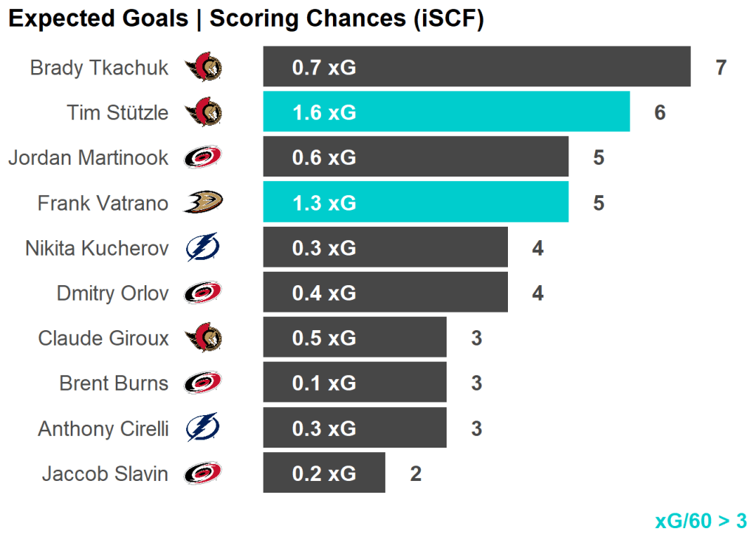Click the Expected Goals chart title
The width and height of the screenshot is (756, 540).
[x=246, y=19]
